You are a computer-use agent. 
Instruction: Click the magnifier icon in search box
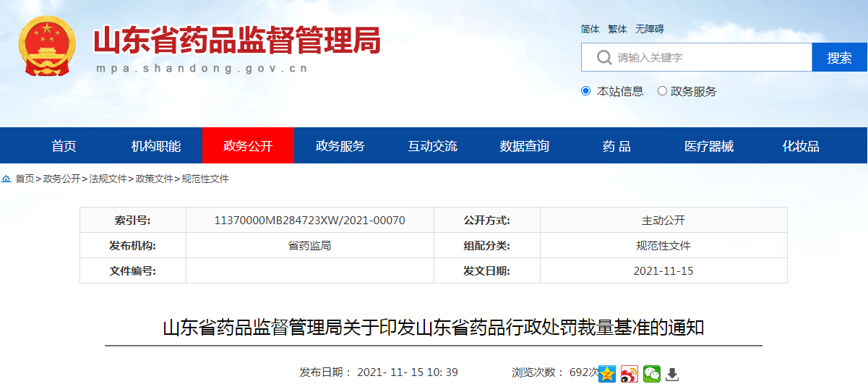pyautogui.click(x=604, y=57)
